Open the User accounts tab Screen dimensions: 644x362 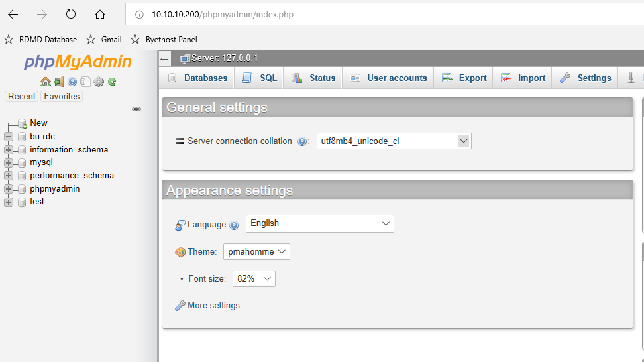pyautogui.click(x=388, y=78)
